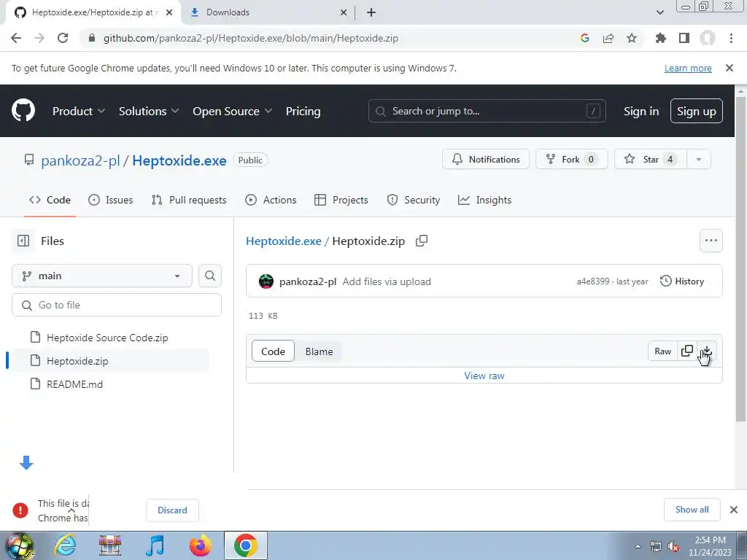Copy raw file using copy icon beside Raw
This screenshot has height=560, width=747.
[687, 351]
